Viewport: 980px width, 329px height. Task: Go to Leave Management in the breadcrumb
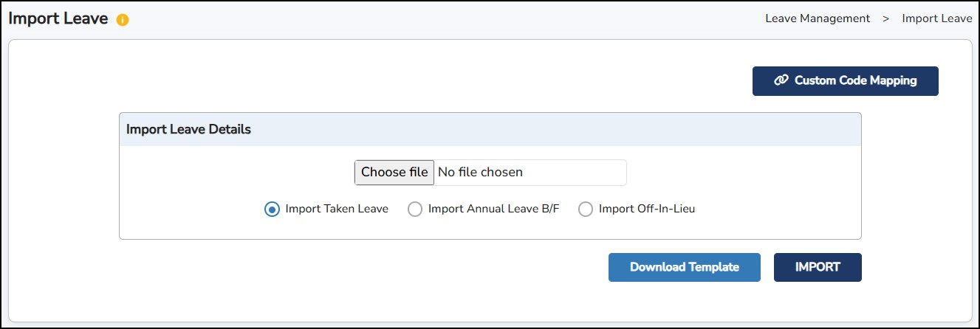[818, 18]
